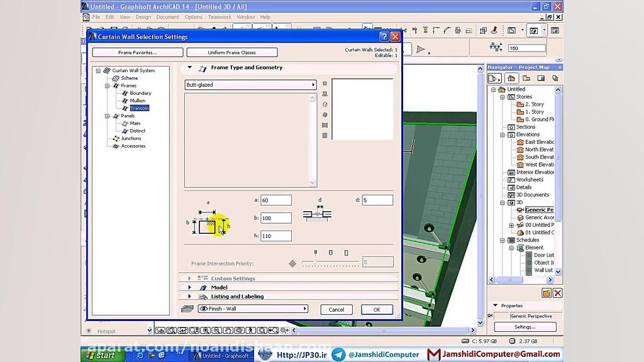Image resolution: width=644 pixels, height=362 pixels.
Task: Collapse the Elevations node in Navigator
Action: 502,134
